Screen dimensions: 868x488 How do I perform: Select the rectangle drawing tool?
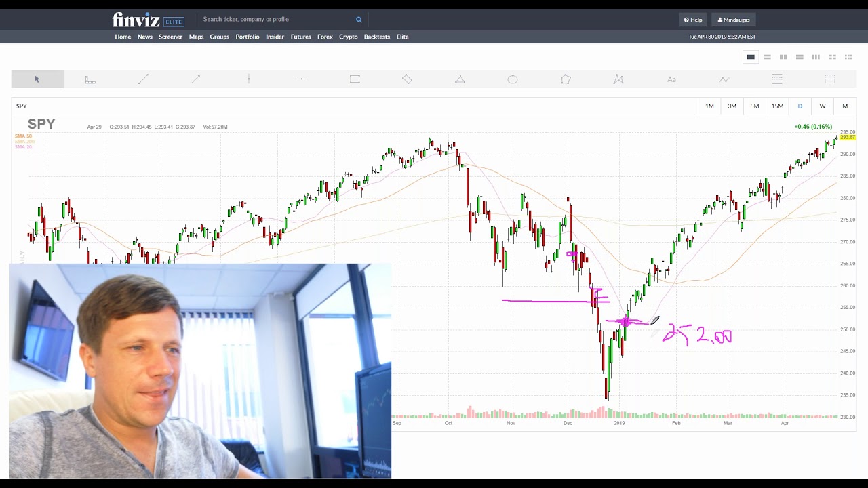pos(355,79)
